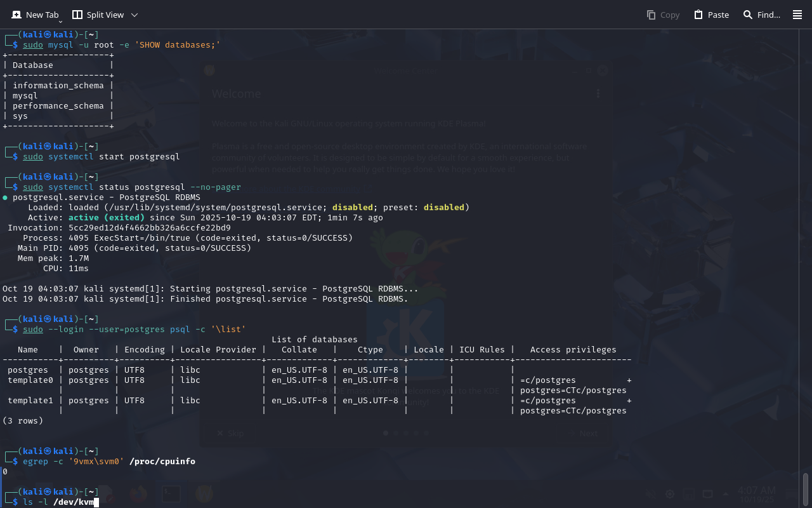Open Find with the magnifier icon
The height and width of the screenshot is (508, 812).
748,15
